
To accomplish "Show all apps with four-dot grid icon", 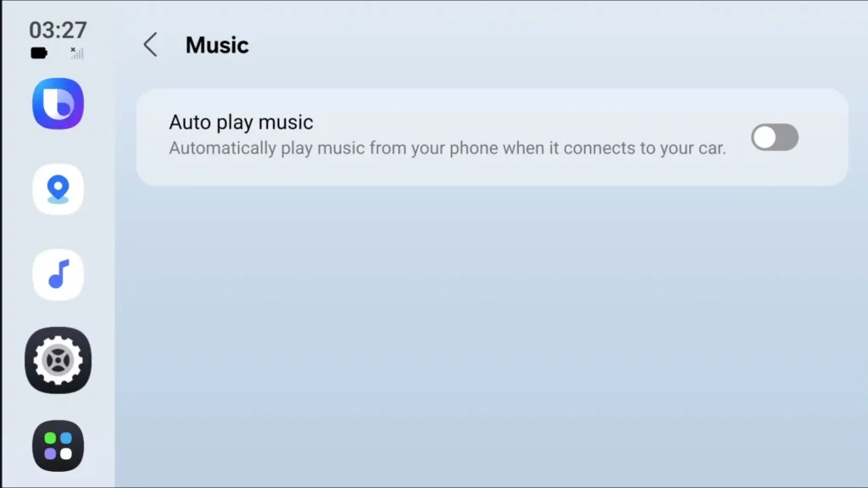I will (58, 446).
